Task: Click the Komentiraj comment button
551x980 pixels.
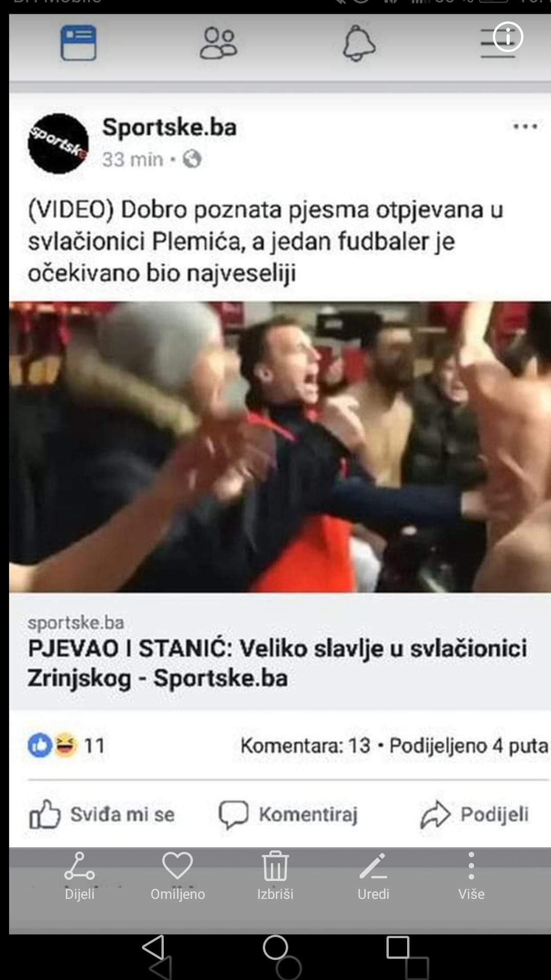Action: click(288, 814)
